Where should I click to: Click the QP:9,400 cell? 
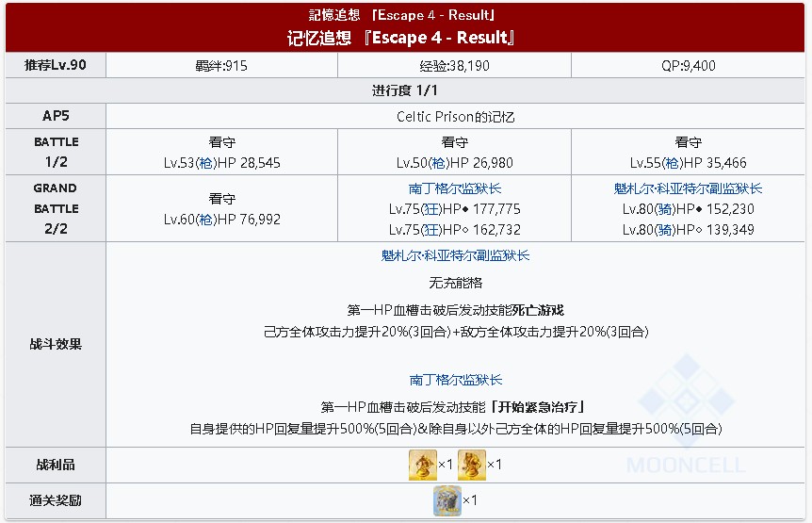[689, 65]
